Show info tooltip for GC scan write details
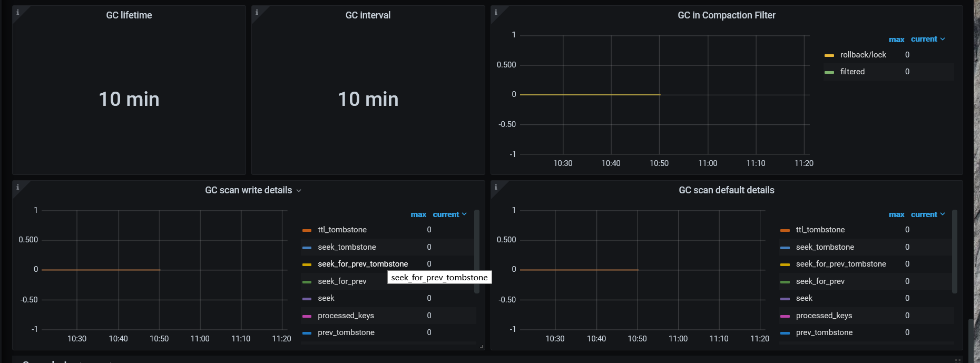The width and height of the screenshot is (980, 363). click(17, 187)
